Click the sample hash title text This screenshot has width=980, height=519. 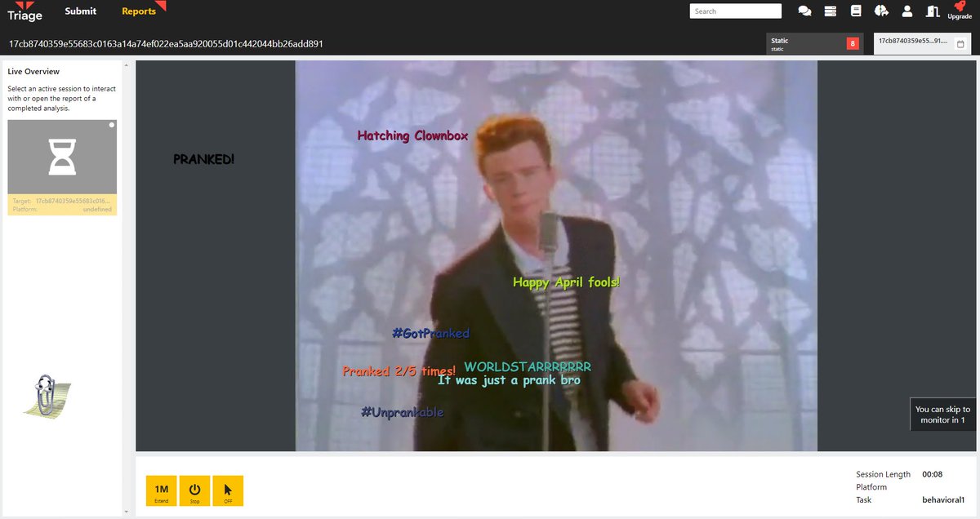pyautogui.click(x=166, y=44)
